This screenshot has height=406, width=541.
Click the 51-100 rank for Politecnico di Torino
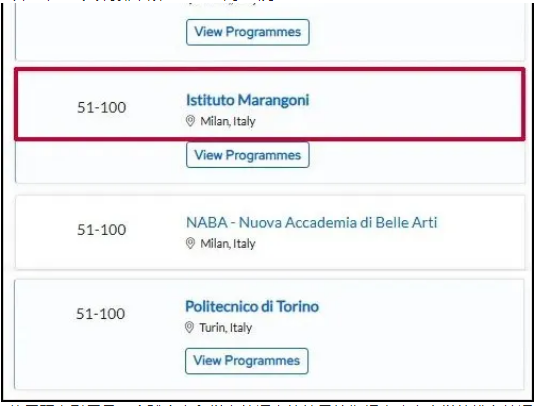pos(100,314)
